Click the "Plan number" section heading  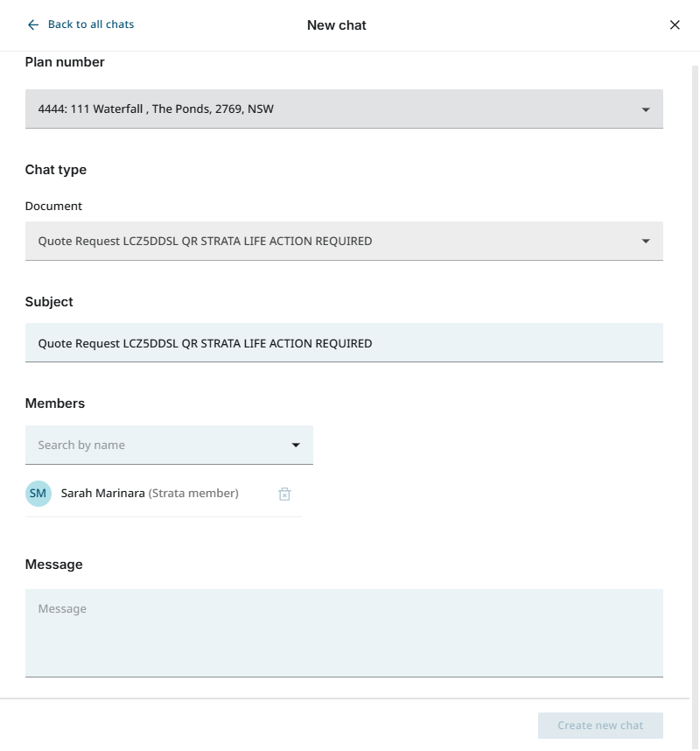[x=65, y=62]
